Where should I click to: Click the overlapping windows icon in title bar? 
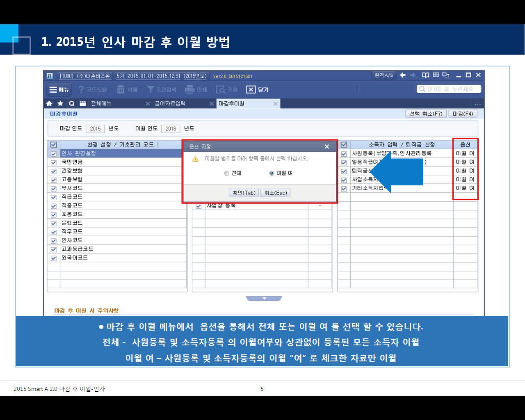click(446, 75)
